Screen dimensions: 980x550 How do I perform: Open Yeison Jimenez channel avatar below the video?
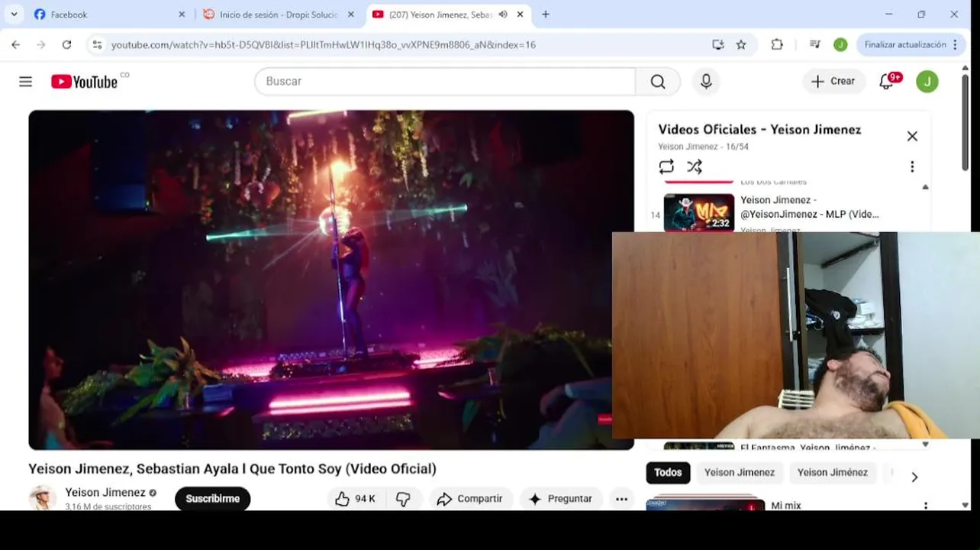click(x=42, y=498)
